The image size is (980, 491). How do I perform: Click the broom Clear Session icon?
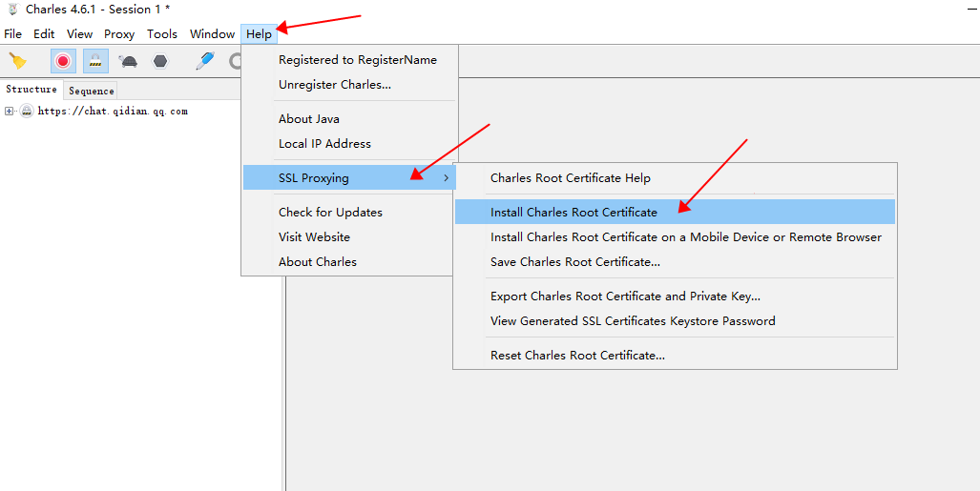point(18,61)
